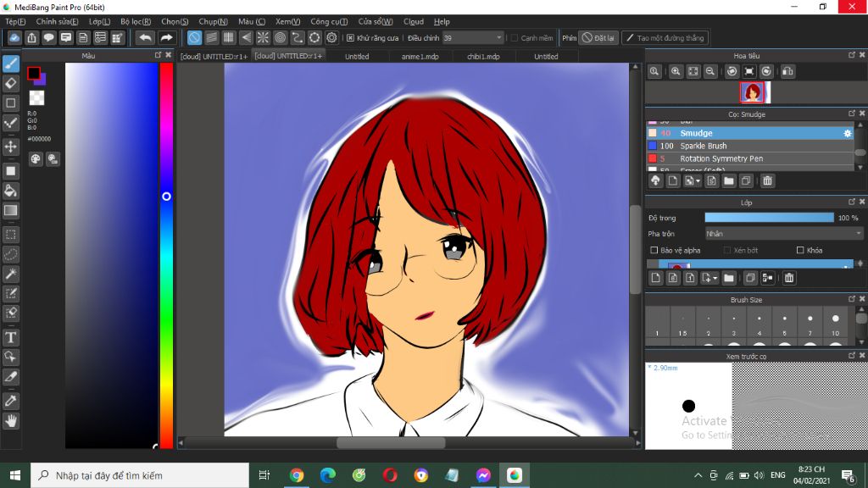Enable the radial snap guide
The width and height of the screenshot is (868, 488).
pyautogui.click(x=263, y=37)
